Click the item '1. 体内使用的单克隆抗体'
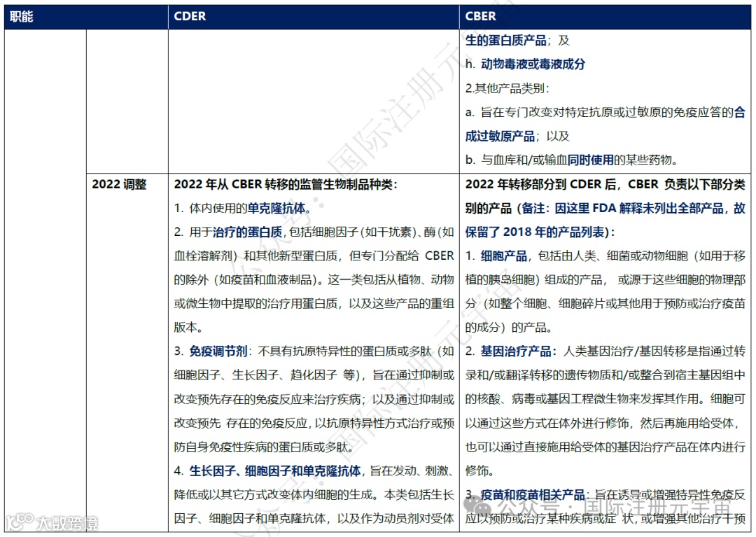Image resolution: width=756 pixels, height=537 pixels. click(242, 208)
